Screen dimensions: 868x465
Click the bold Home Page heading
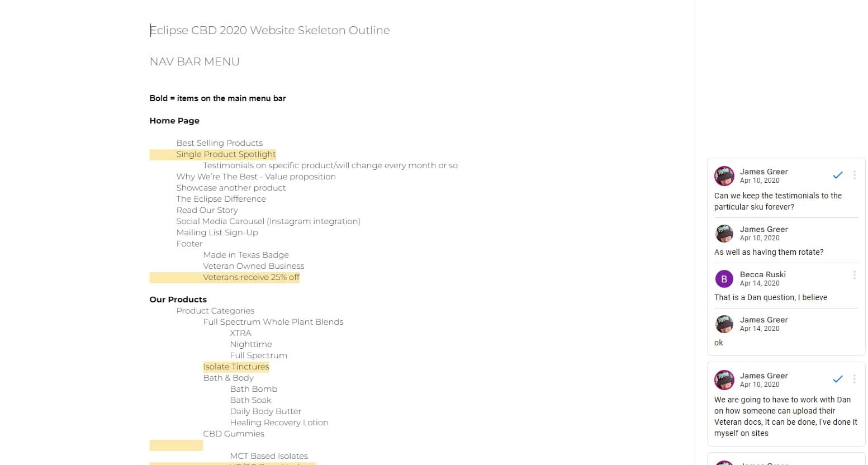(174, 121)
